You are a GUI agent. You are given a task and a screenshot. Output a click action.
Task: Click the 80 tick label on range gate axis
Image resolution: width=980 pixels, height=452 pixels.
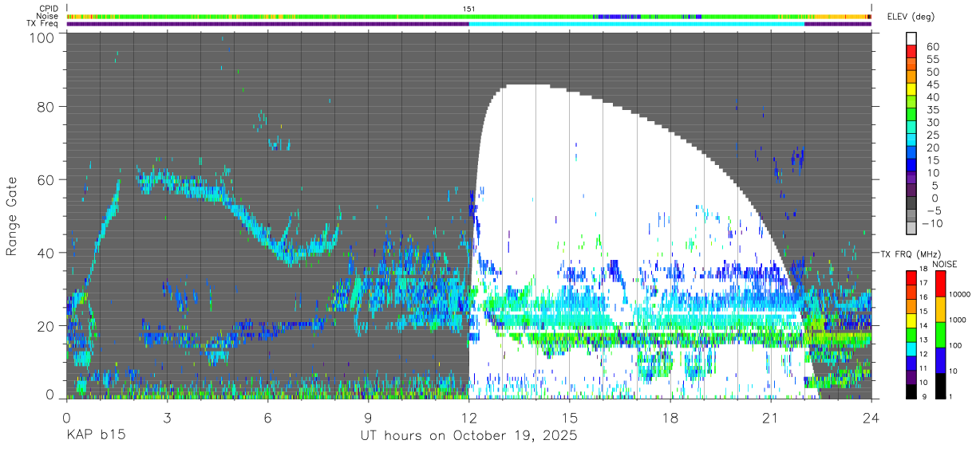pyautogui.click(x=46, y=106)
